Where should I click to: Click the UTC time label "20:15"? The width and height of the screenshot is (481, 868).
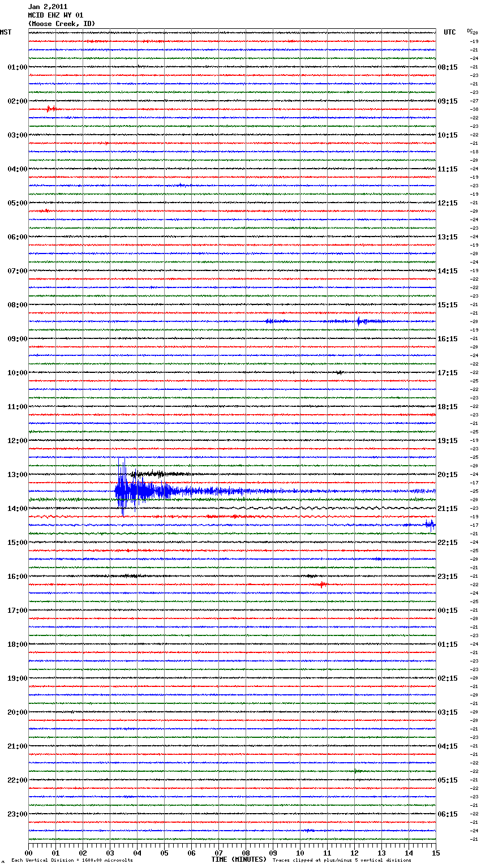[x=448, y=475]
